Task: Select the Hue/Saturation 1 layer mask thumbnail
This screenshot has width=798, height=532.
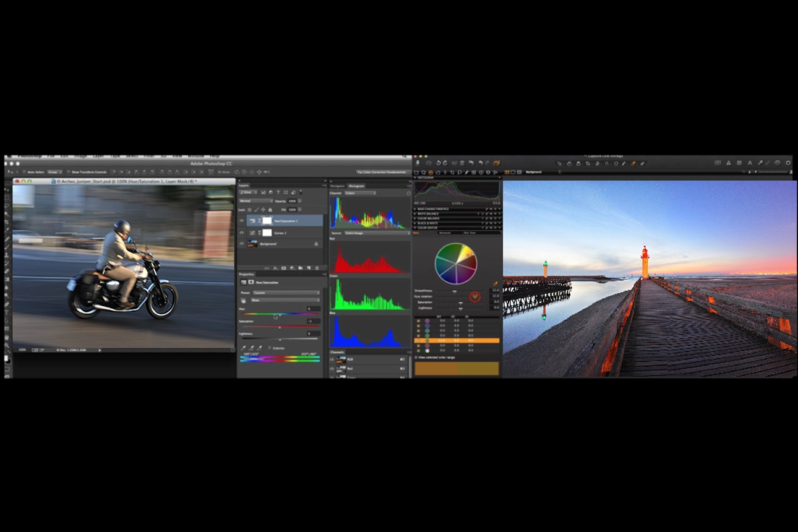Action: click(x=267, y=221)
